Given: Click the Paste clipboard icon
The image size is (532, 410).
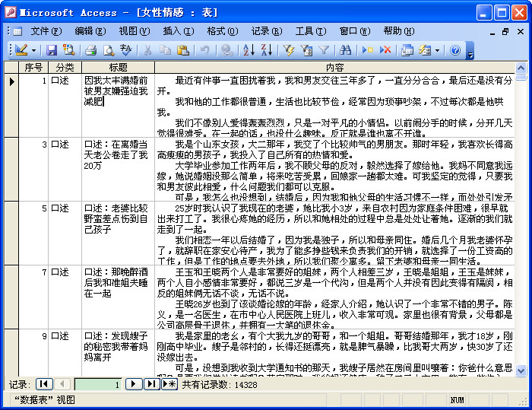Looking at the screenshot, I should coord(183,50).
